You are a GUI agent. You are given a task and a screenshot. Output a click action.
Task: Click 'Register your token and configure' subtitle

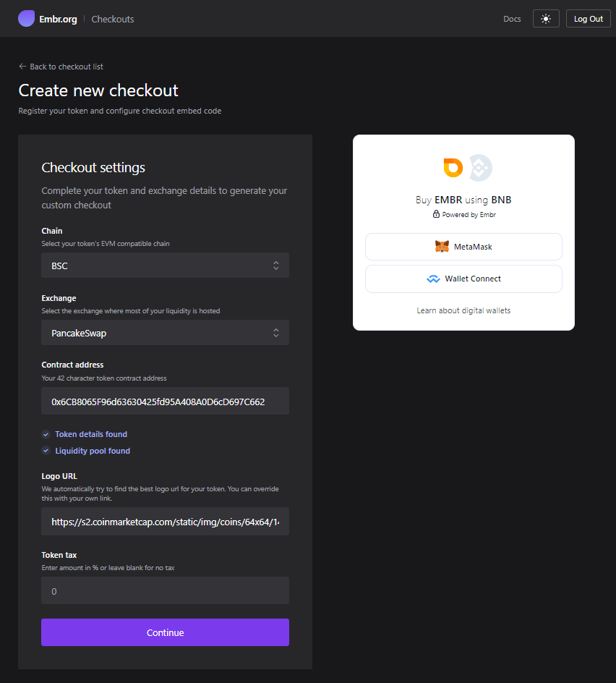(x=120, y=111)
